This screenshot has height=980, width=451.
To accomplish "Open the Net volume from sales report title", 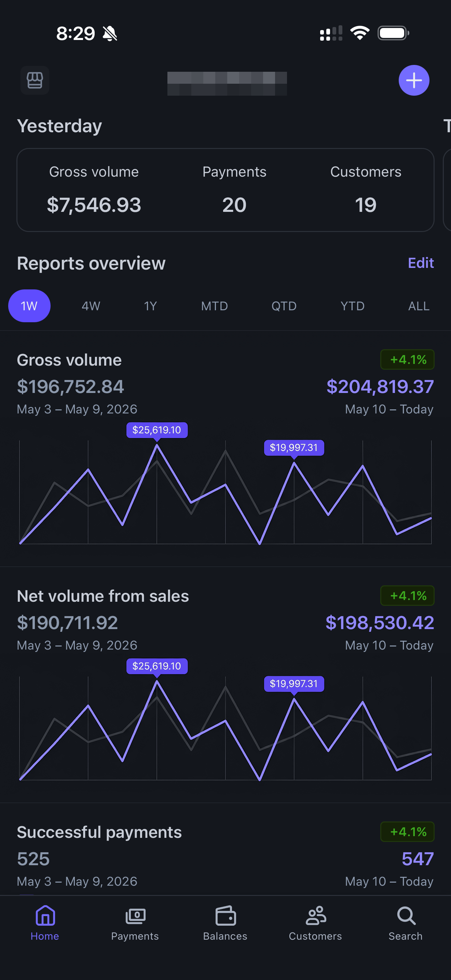I will coord(103,596).
